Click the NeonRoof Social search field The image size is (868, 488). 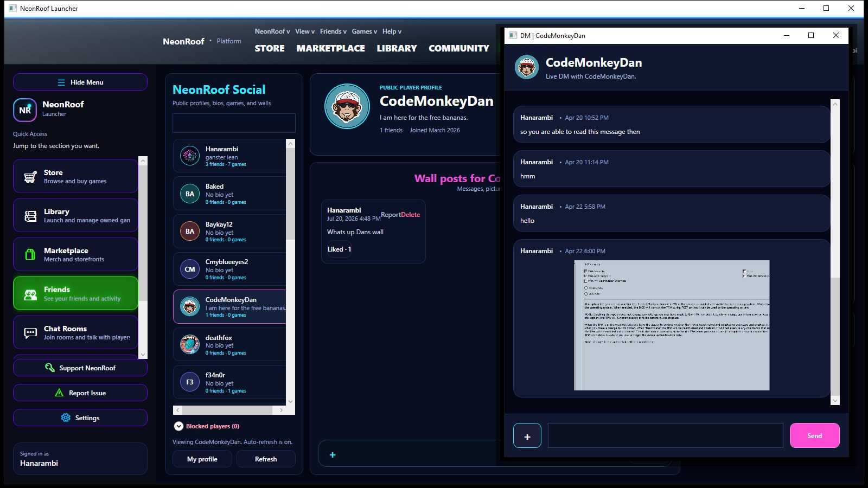point(234,123)
